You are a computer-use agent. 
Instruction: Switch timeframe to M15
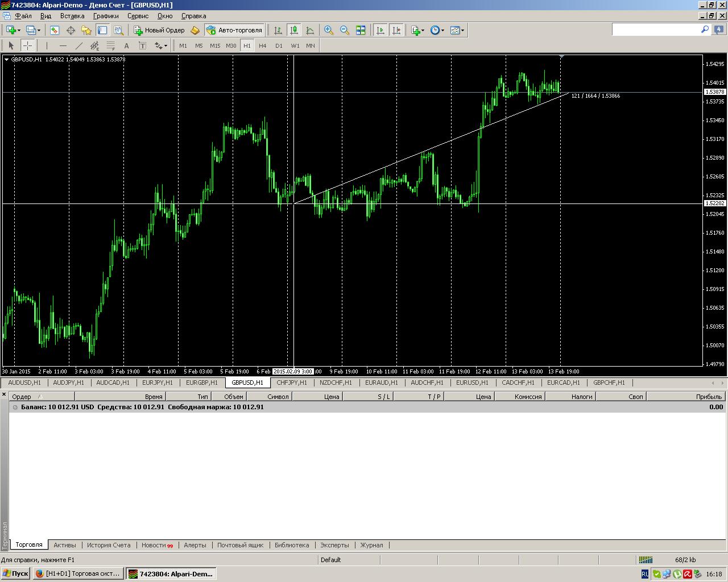[215, 45]
